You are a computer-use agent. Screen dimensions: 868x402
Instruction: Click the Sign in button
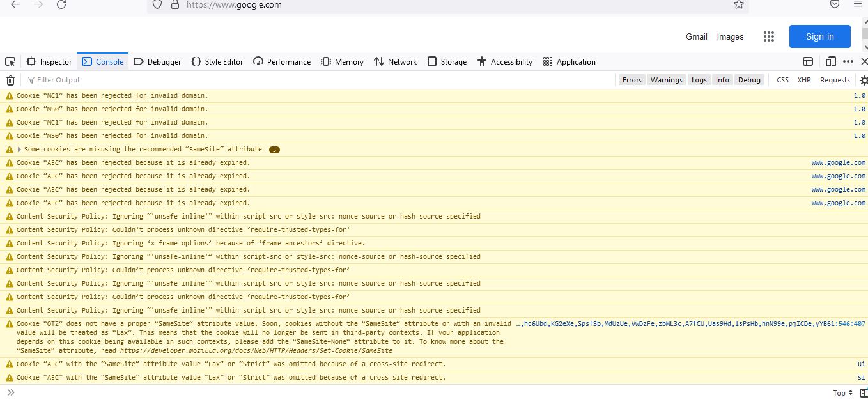point(819,37)
